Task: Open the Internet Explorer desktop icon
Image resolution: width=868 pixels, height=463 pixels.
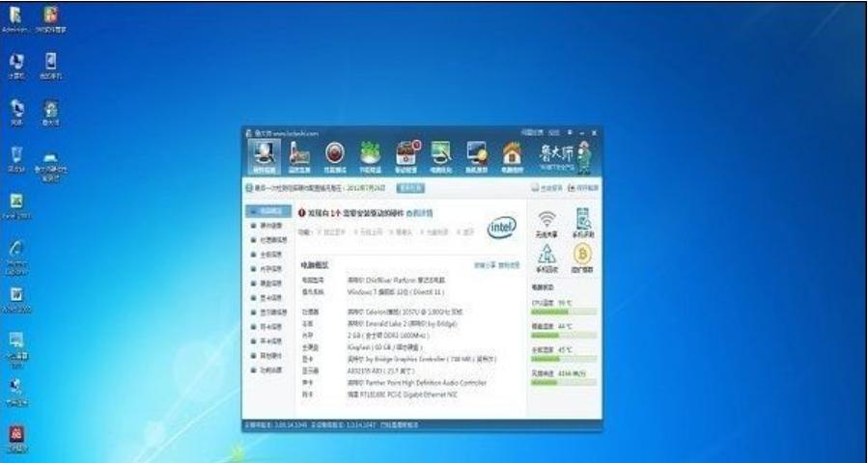Action: [x=16, y=258]
